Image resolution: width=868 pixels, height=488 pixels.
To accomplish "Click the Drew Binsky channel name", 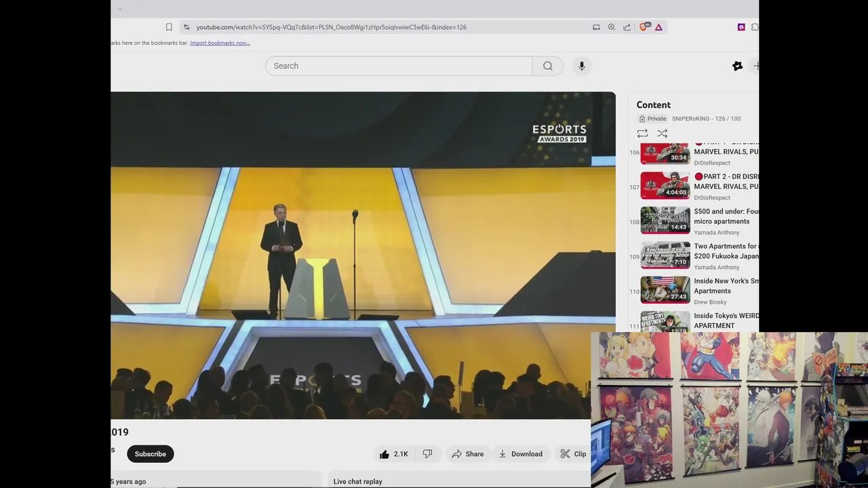I will tap(710, 302).
